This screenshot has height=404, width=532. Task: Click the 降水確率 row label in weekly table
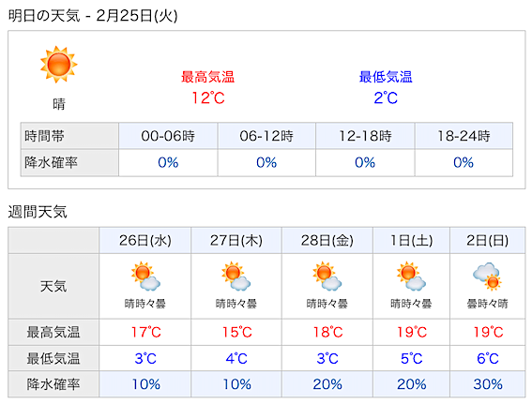pyautogui.click(x=53, y=384)
